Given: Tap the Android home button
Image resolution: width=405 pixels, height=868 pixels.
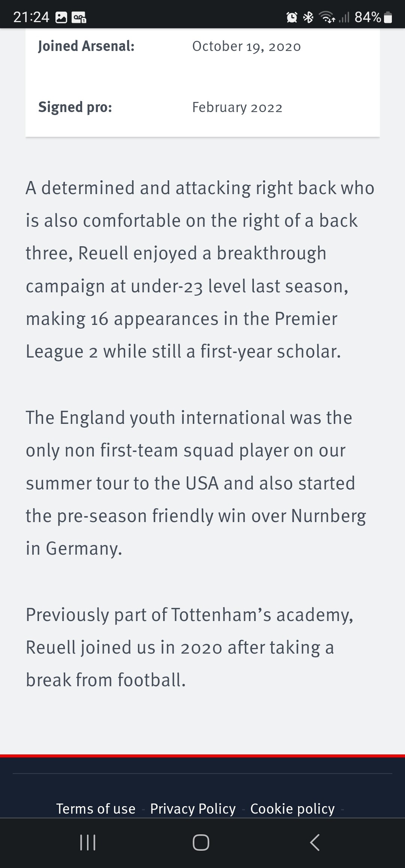Looking at the screenshot, I should point(201,843).
